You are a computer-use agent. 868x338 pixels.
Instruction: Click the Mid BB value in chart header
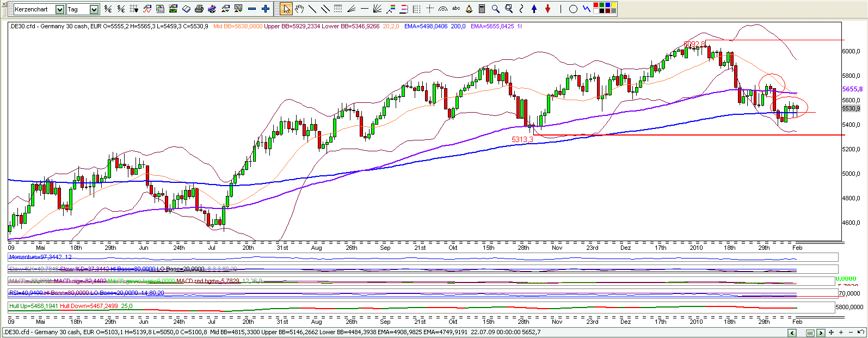[237, 26]
